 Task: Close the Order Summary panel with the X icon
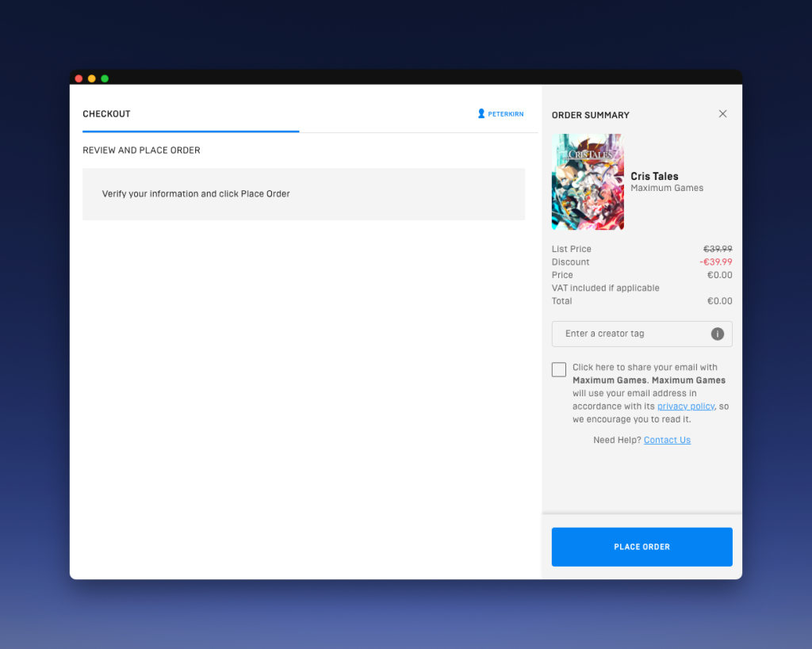722,114
